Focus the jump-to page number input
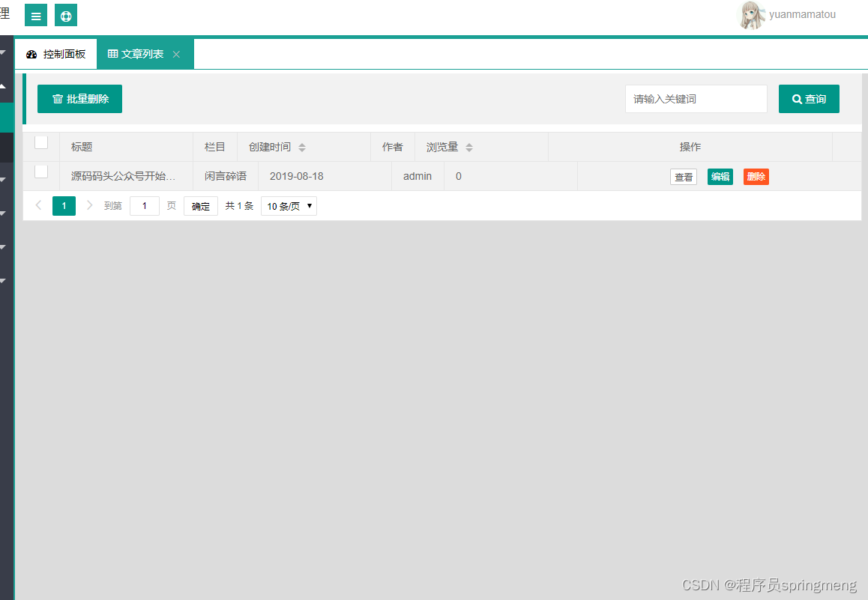 145,206
